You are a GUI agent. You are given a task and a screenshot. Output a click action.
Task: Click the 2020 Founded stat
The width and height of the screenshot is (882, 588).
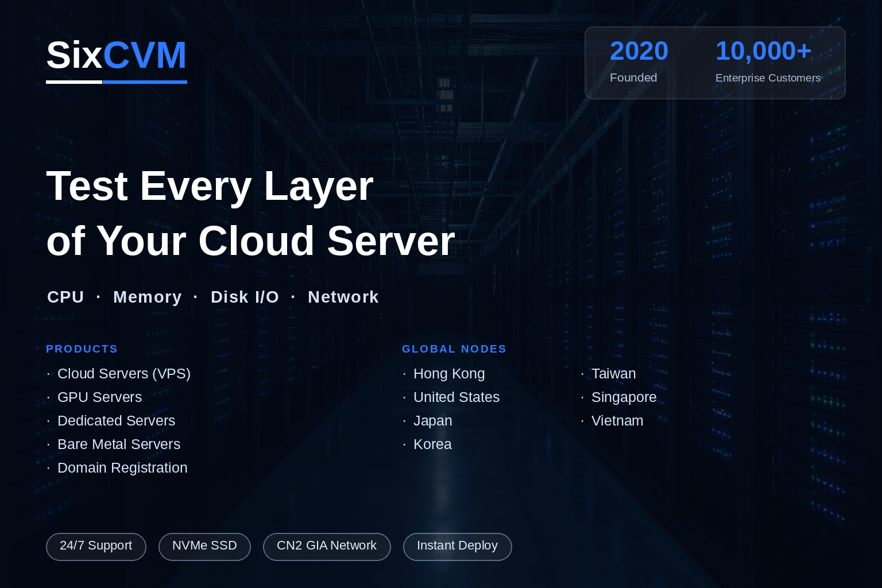pos(639,61)
